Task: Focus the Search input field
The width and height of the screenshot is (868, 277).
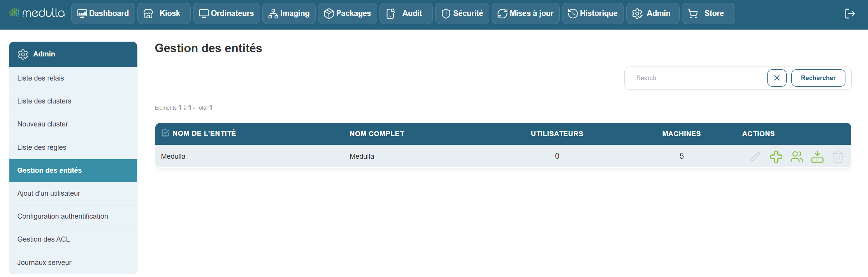Action: click(x=697, y=78)
